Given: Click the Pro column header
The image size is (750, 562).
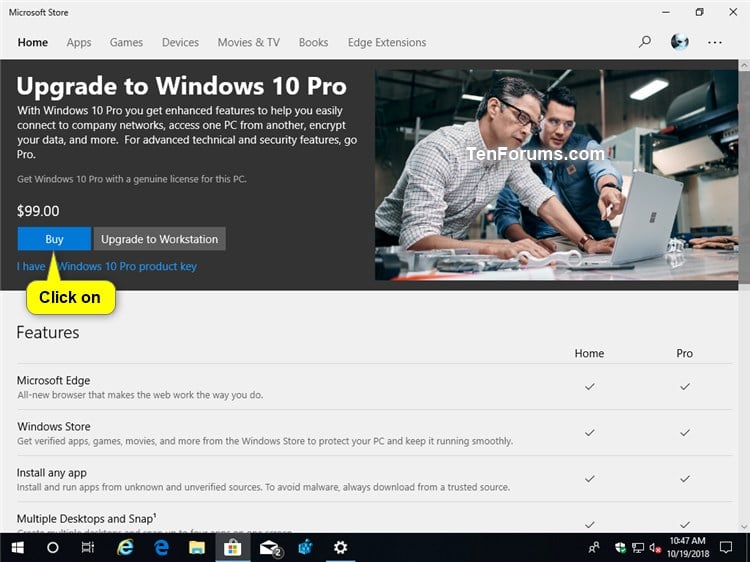Looking at the screenshot, I should 684,353.
